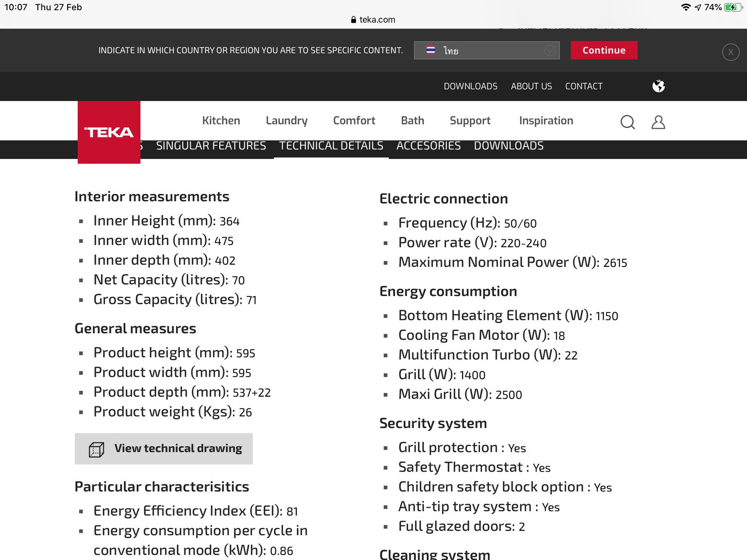Click Grill protection : Yes row
This screenshot has width=747, height=560.
coord(462,448)
